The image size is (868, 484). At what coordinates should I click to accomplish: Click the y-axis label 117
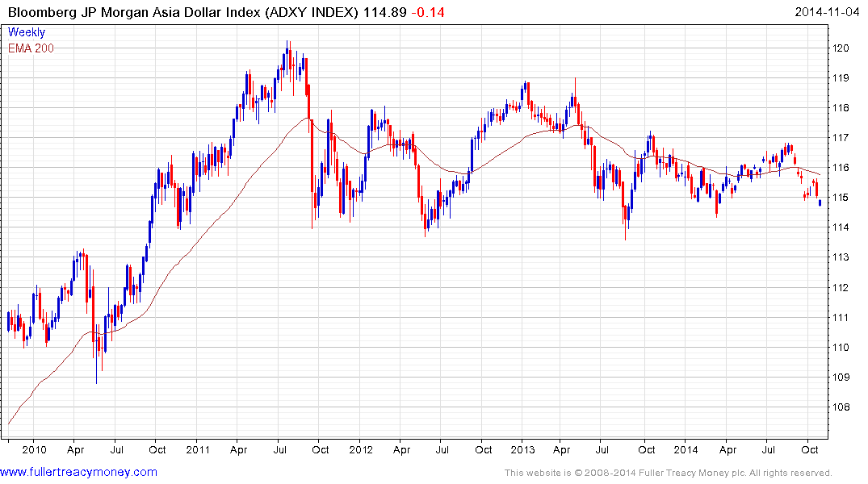(841, 138)
